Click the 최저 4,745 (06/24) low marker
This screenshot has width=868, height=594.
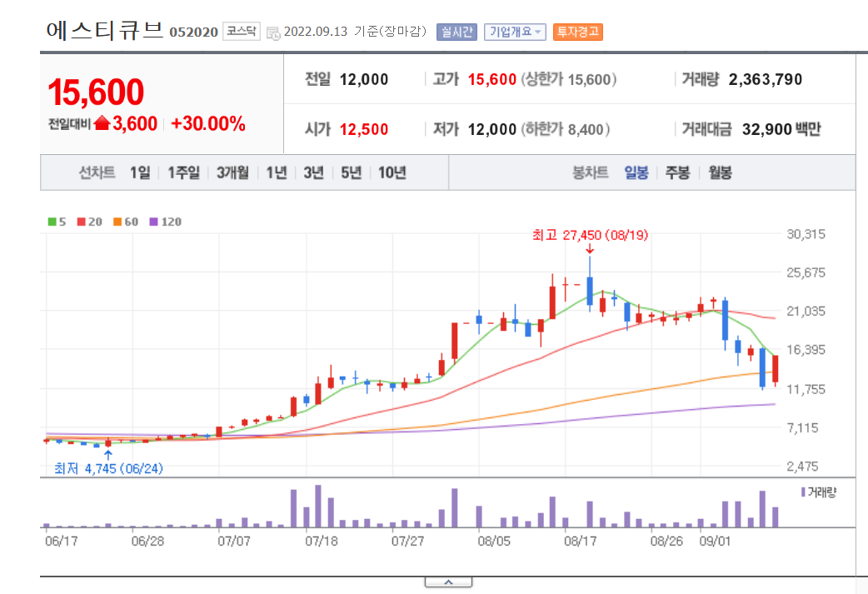tap(108, 469)
